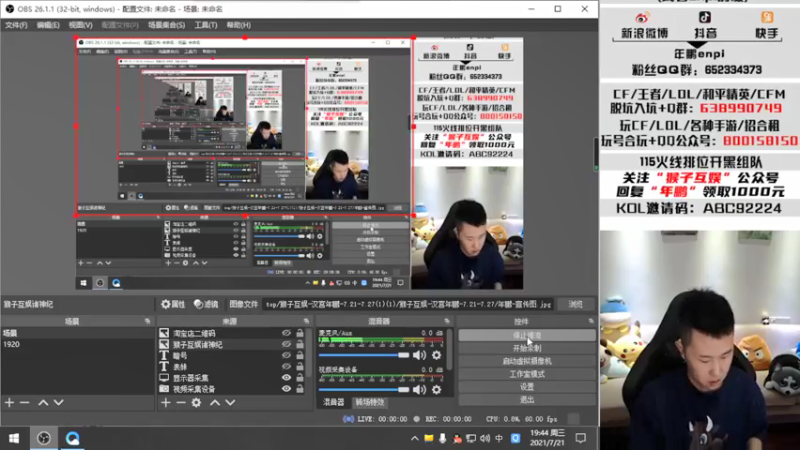Click the 图像文件 path field
Viewport: 800px width, 450px height.
(408, 304)
